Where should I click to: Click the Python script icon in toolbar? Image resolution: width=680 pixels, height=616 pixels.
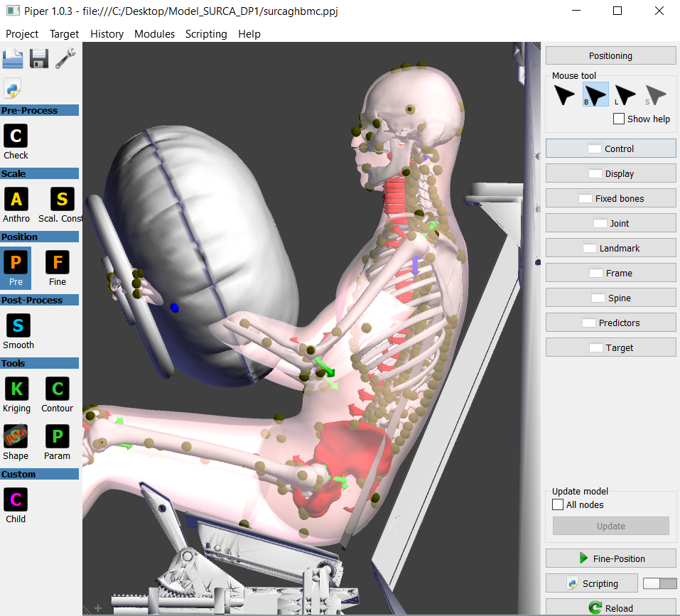(13, 89)
